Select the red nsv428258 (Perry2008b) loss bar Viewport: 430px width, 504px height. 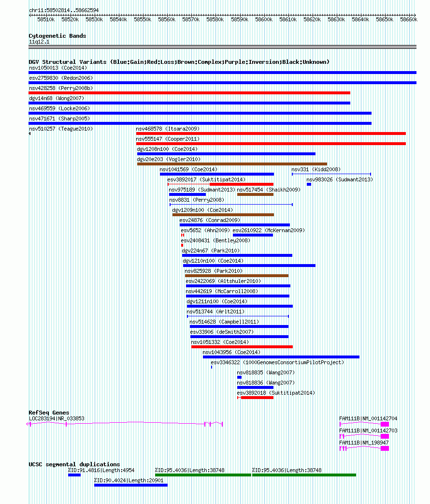coord(189,93)
